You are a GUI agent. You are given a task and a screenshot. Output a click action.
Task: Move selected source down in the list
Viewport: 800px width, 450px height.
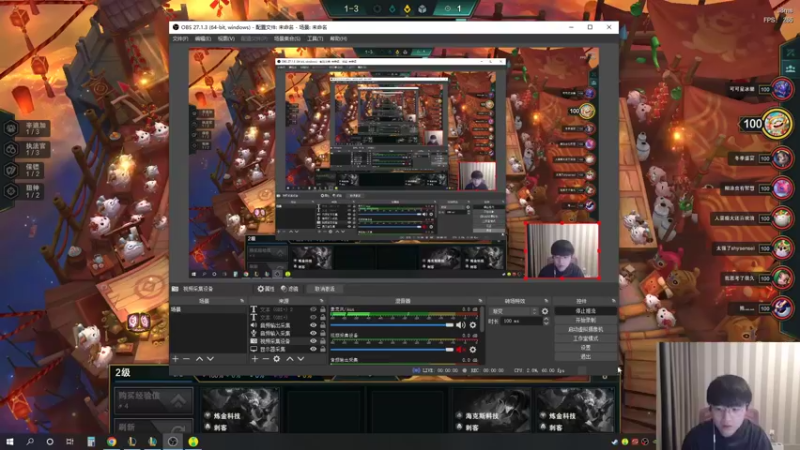[301, 359]
